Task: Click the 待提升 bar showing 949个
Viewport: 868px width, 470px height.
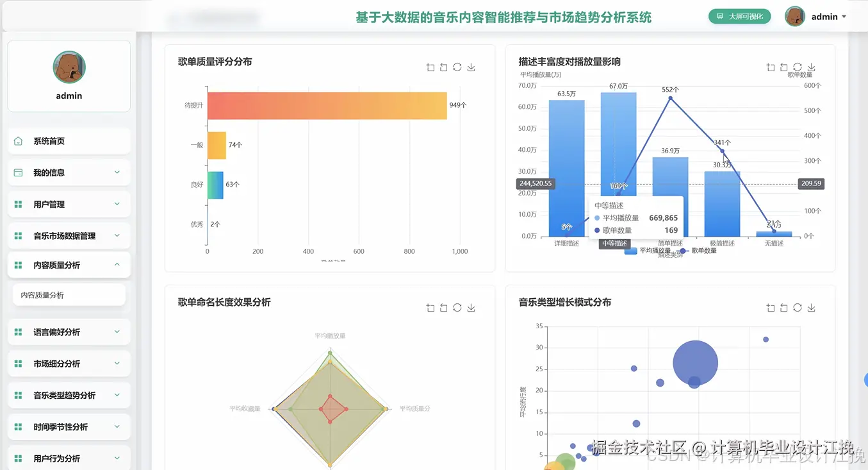Action: (327, 106)
